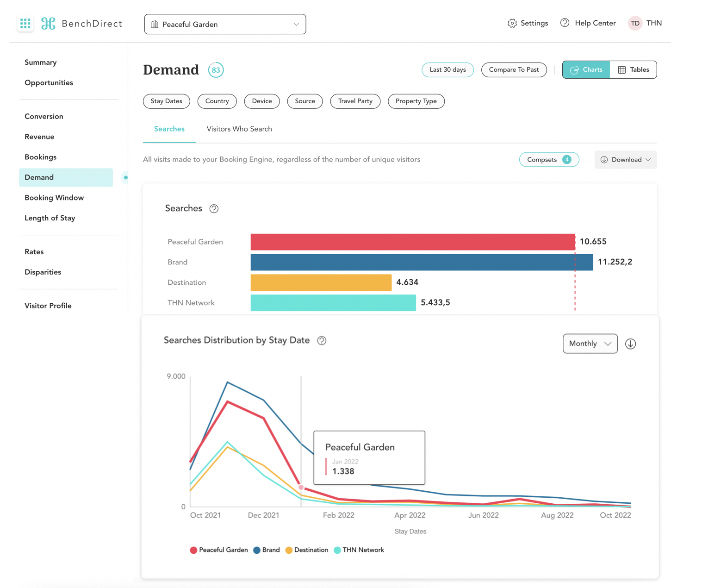Click the Compsets count badge 4
721x588 pixels.
click(x=566, y=159)
